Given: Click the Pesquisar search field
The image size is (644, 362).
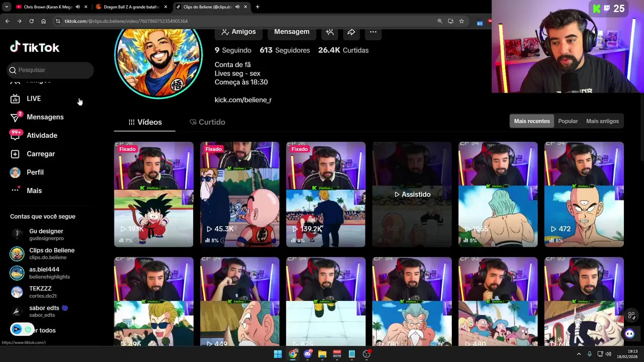Looking at the screenshot, I should click(x=50, y=70).
